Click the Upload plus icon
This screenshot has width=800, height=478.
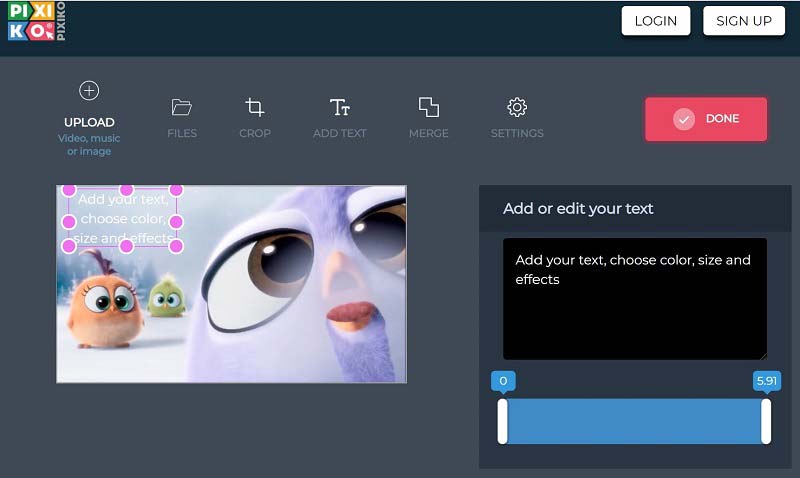(x=89, y=91)
